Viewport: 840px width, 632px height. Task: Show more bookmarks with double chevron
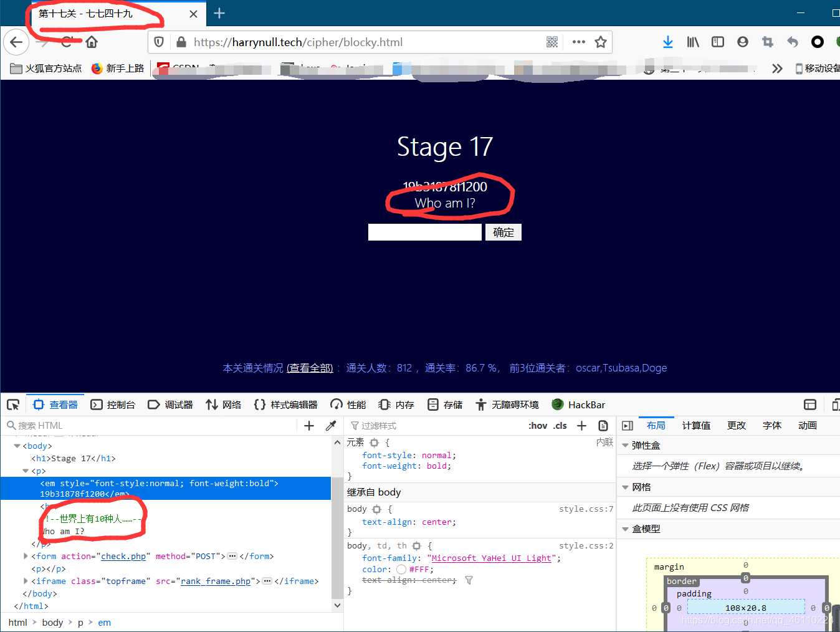point(777,68)
